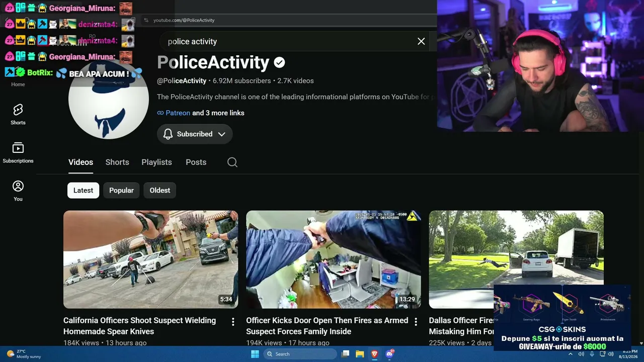Open the Posts tab
Screen dimensions: 644x362
(196, 162)
